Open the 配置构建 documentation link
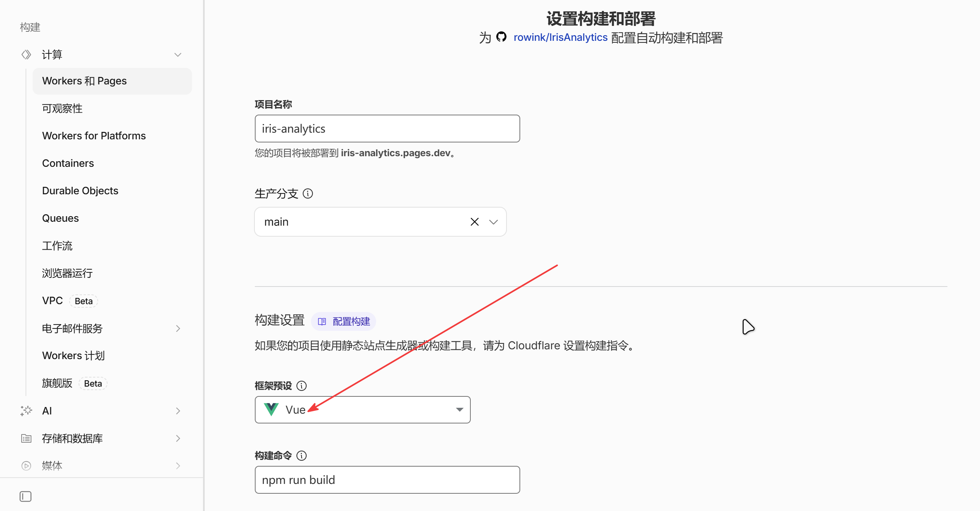The image size is (980, 511). click(344, 322)
